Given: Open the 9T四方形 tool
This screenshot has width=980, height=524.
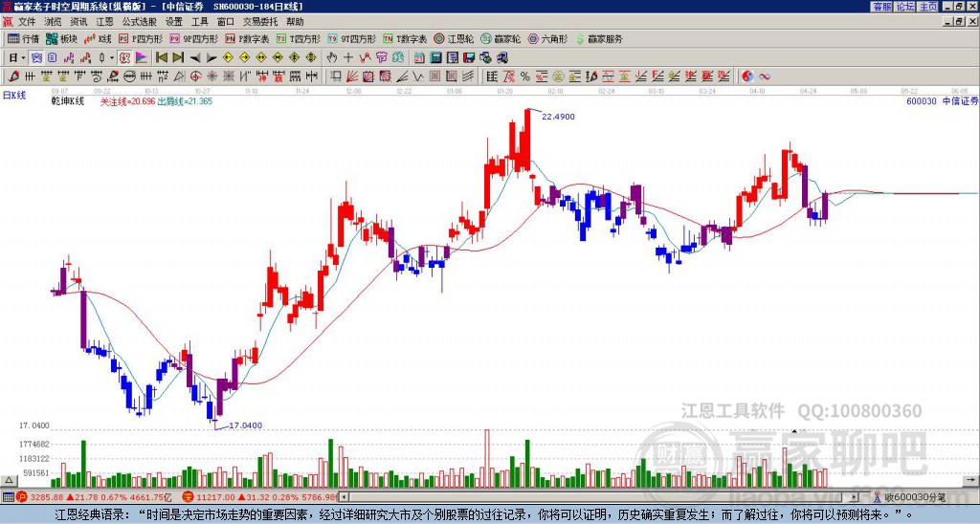Looking at the screenshot, I should click(352, 38).
